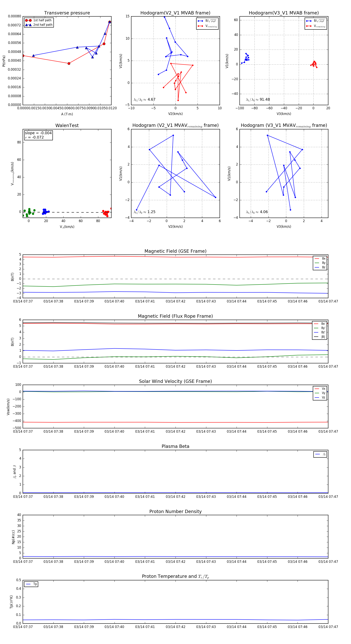Click the "Magnetic Field (GSE Frame)" title

point(175,251)
